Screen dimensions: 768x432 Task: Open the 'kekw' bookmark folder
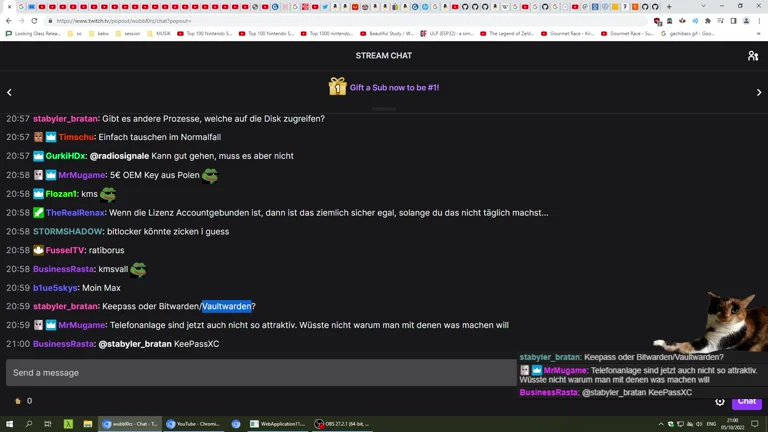tap(98, 34)
